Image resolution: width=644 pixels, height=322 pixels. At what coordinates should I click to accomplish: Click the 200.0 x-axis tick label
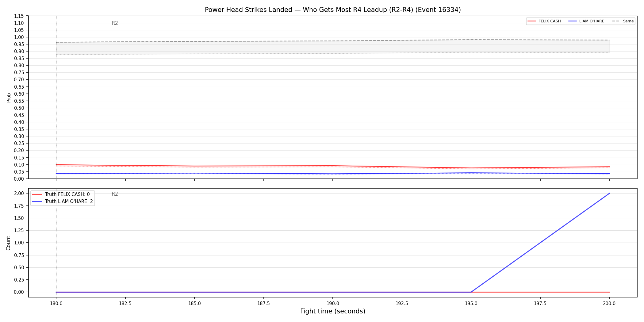(x=609, y=304)
